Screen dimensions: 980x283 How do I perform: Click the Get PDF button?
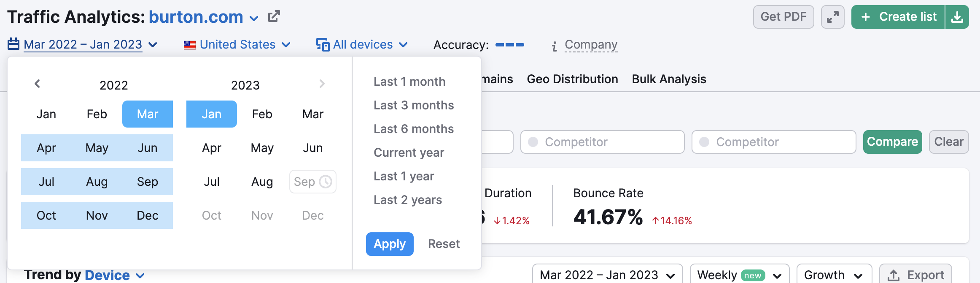783,17
